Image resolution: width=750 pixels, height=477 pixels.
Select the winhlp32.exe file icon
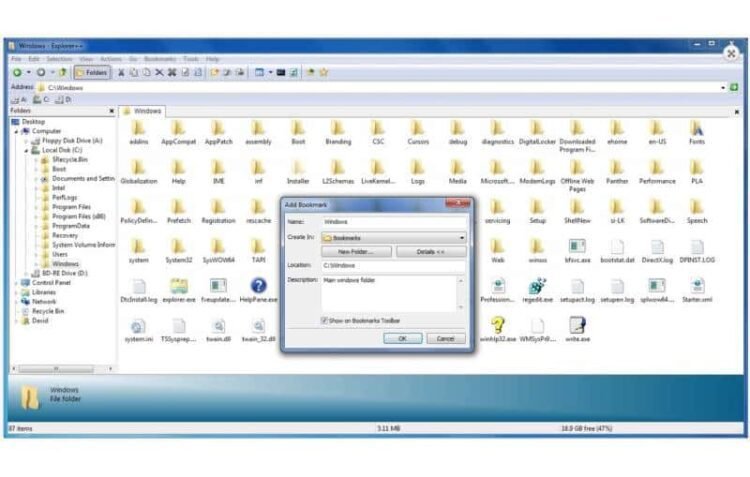pyautogui.click(x=497, y=329)
